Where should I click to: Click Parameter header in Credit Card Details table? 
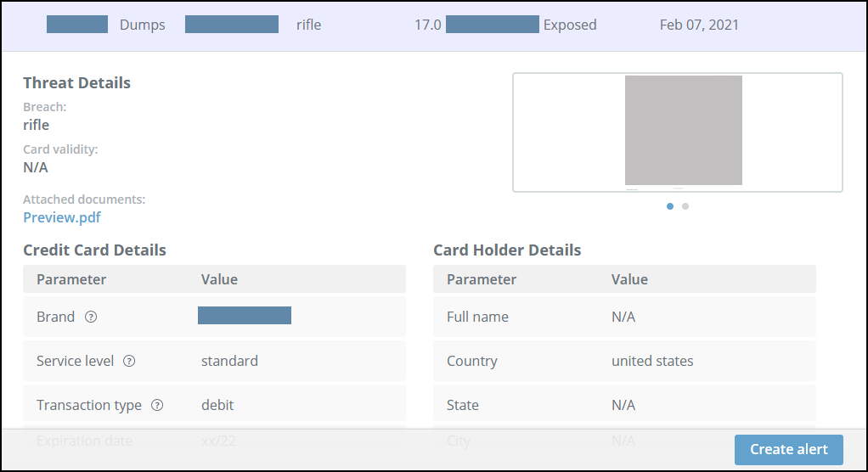pos(71,279)
